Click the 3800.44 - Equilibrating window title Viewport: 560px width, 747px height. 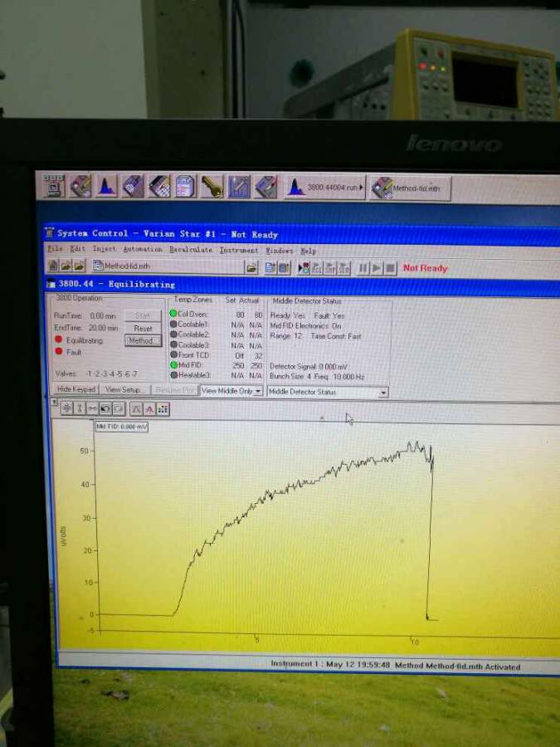117,285
